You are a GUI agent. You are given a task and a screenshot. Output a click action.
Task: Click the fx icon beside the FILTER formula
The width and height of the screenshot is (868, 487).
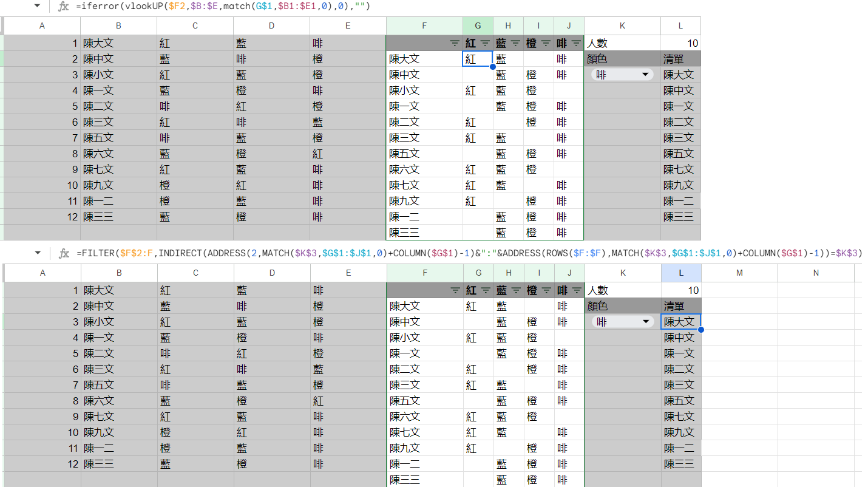click(x=64, y=253)
